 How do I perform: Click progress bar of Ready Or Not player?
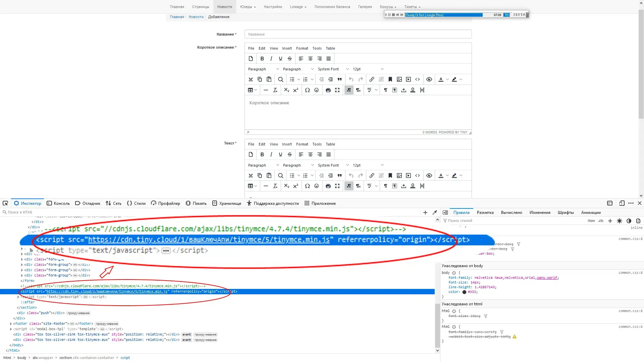tap(443, 15)
